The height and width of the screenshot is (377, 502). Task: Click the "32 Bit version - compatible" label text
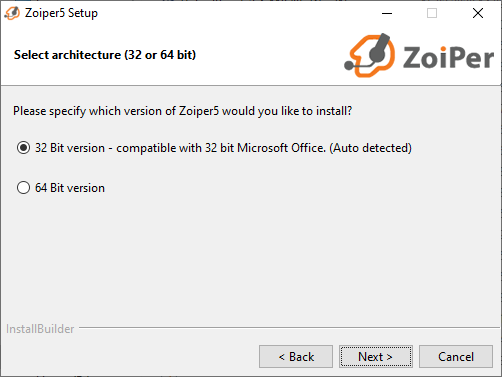tap(118, 148)
